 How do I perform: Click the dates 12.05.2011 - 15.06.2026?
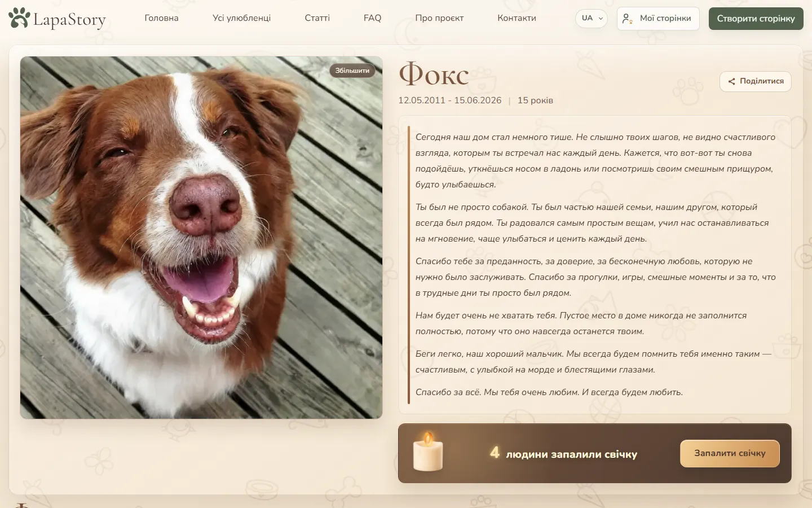pos(450,100)
